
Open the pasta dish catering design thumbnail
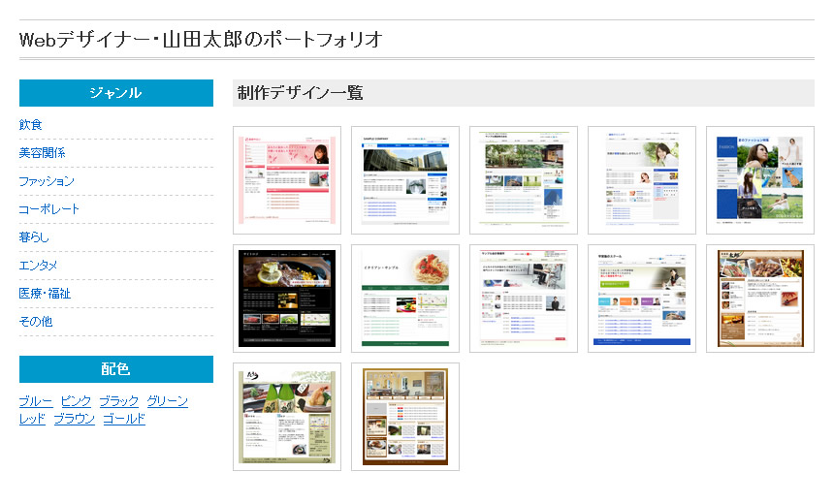[405, 299]
